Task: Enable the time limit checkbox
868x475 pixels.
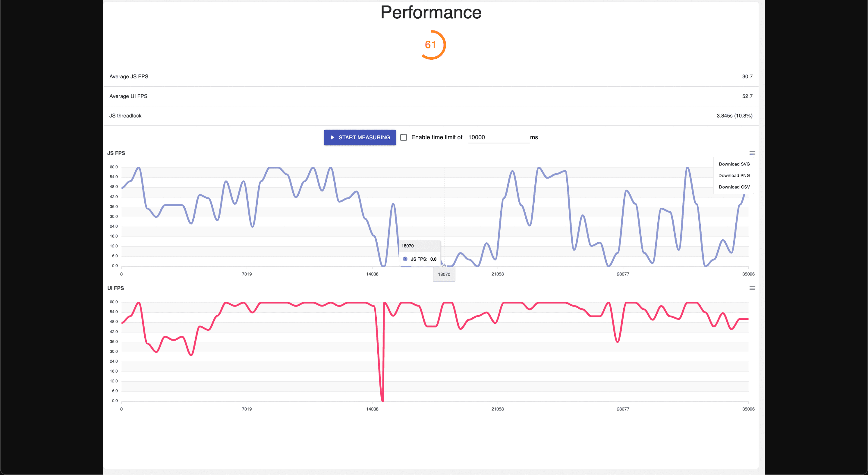Action: [403, 137]
